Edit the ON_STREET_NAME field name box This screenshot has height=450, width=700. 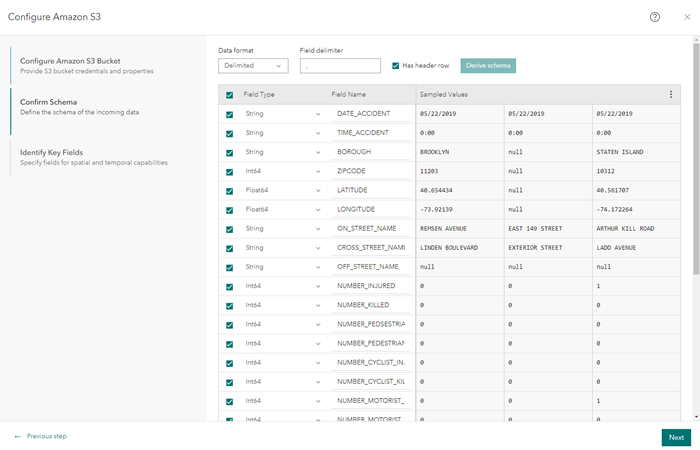tap(370, 228)
